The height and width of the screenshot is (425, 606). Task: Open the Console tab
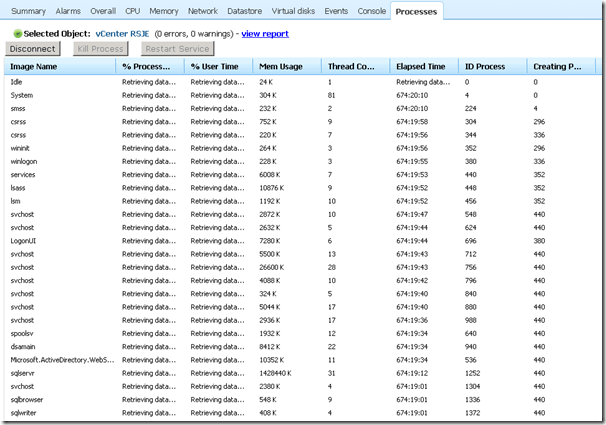372,11
